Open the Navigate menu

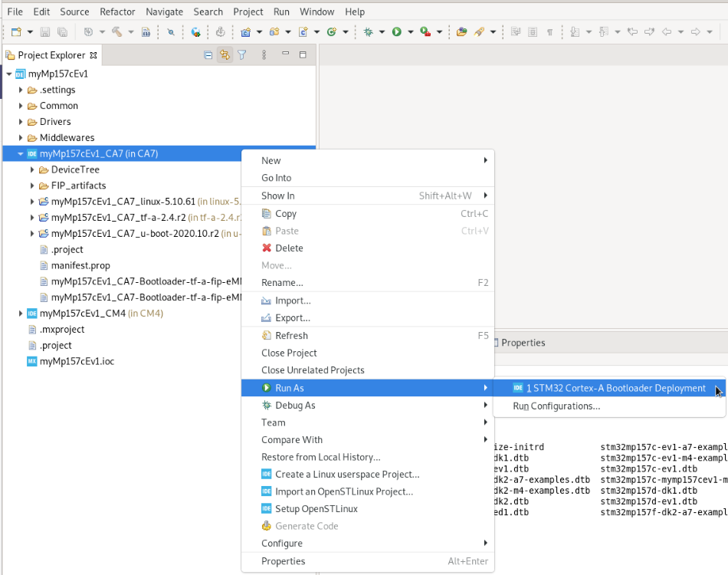[x=164, y=11]
